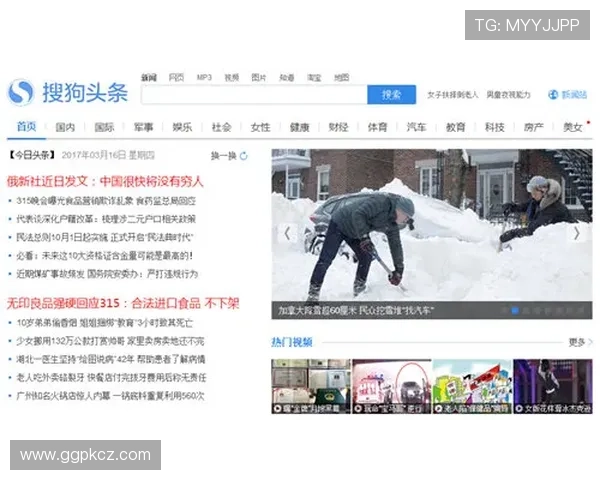Open the 老人吃外卖磕裂牙 article
Image resolution: width=600 pixels, height=480 pixels.
click(111, 378)
